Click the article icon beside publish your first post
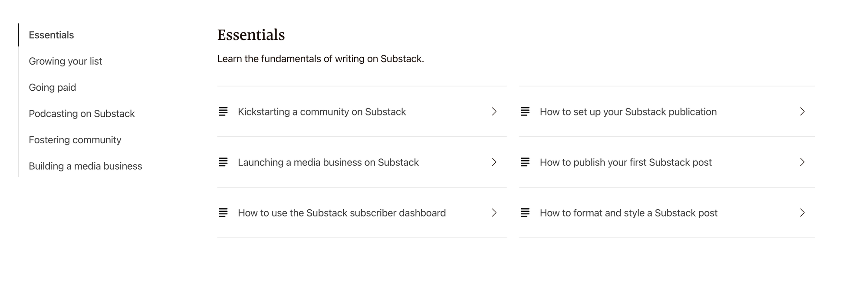This screenshot has width=868, height=299. tap(525, 162)
